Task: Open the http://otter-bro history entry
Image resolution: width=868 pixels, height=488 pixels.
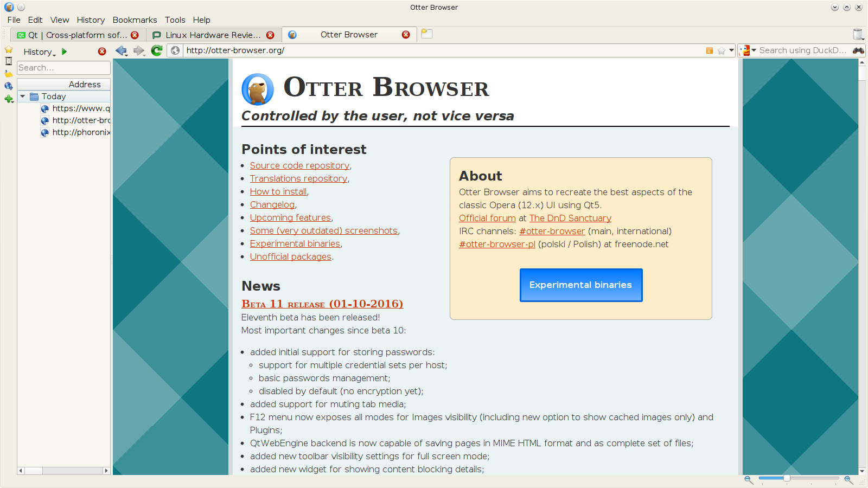Action: coord(75,120)
